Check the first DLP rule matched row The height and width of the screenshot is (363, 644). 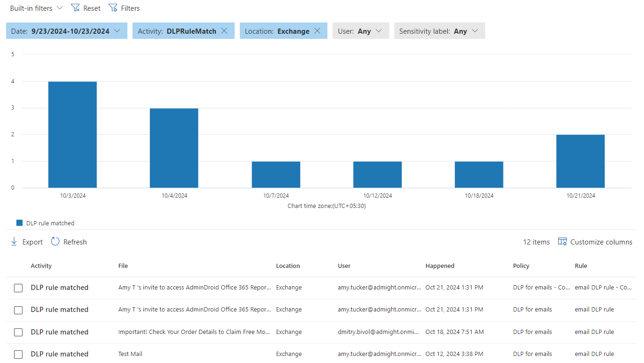[18, 288]
